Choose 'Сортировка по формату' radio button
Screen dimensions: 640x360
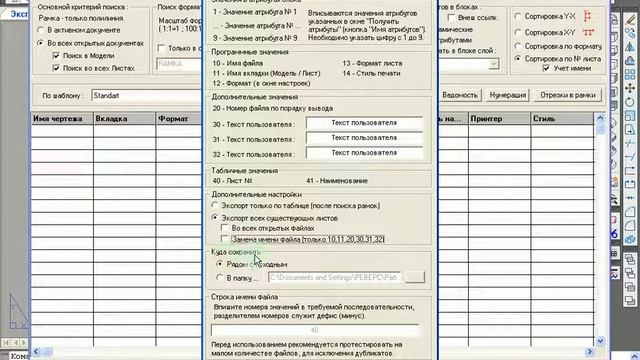point(518,46)
